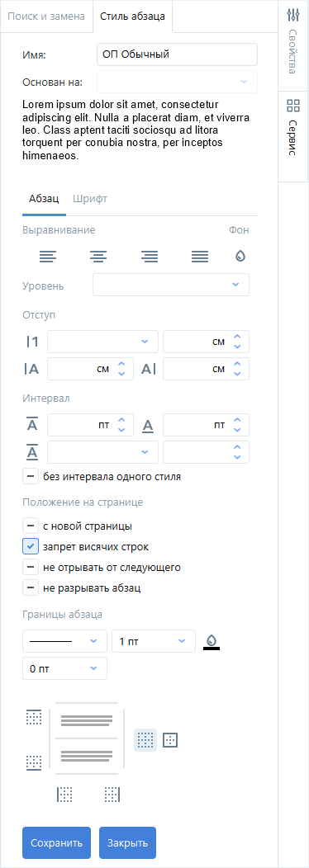309x868 pixels.
Task: Increase line spacing value
Action: coord(237,446)
